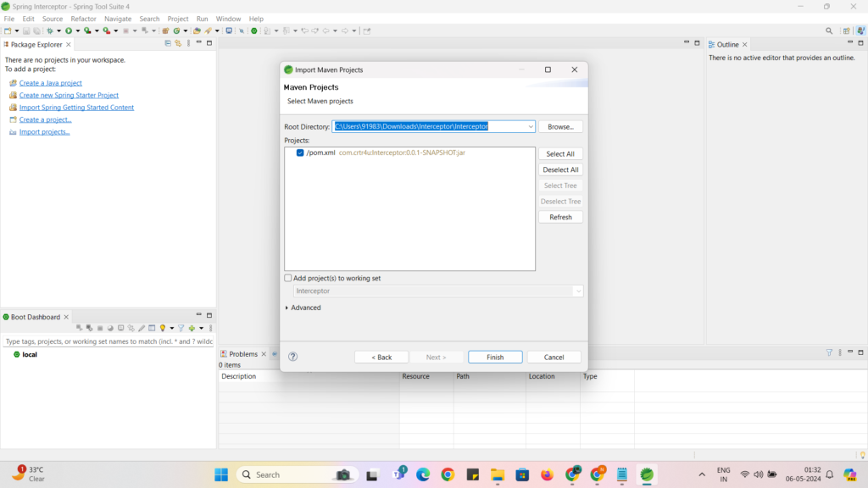Click the Boot Dashboard pencil icon
Image resolution: width=868 pixels, height=488 pixels.
pyautogui.click(x=142, y=328)
